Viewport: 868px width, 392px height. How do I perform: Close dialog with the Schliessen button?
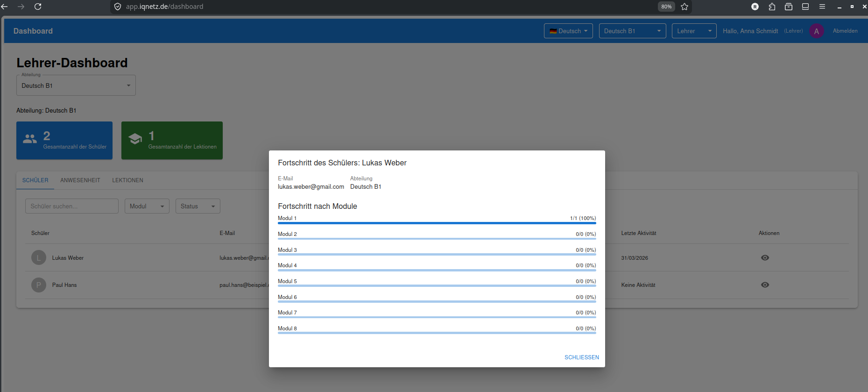point(581,357)
